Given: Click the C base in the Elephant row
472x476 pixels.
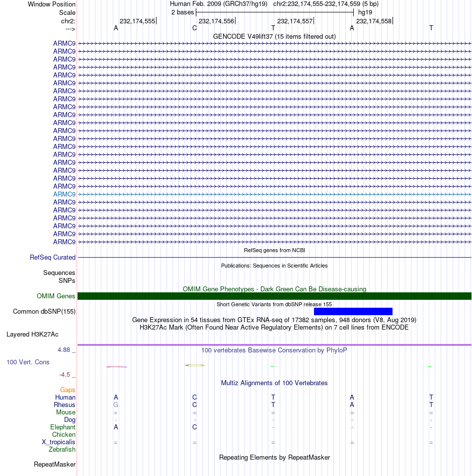Looking at the screenshot, I should tap(195, 427).
